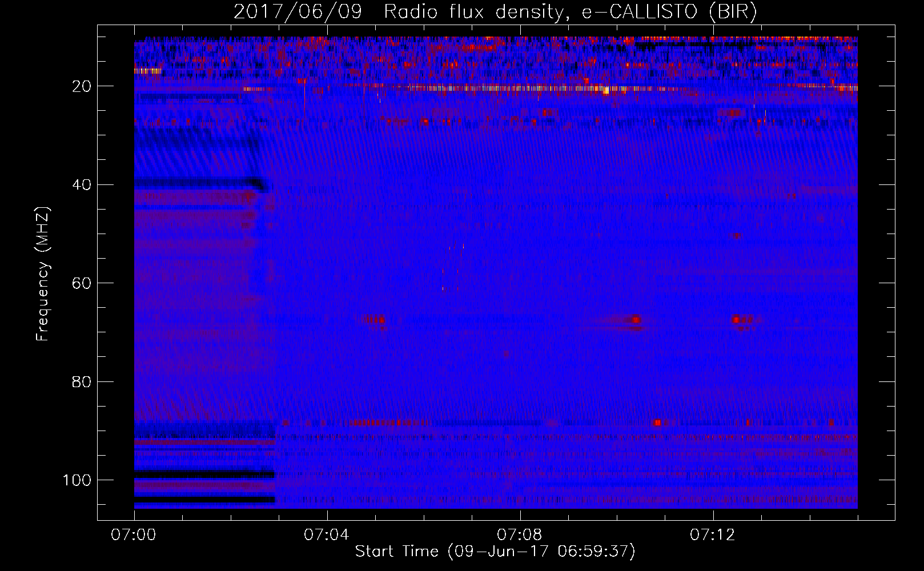This screenshot has width=924, height=571.
Task: Click the "20" frequency tick label
Action: 82,86
